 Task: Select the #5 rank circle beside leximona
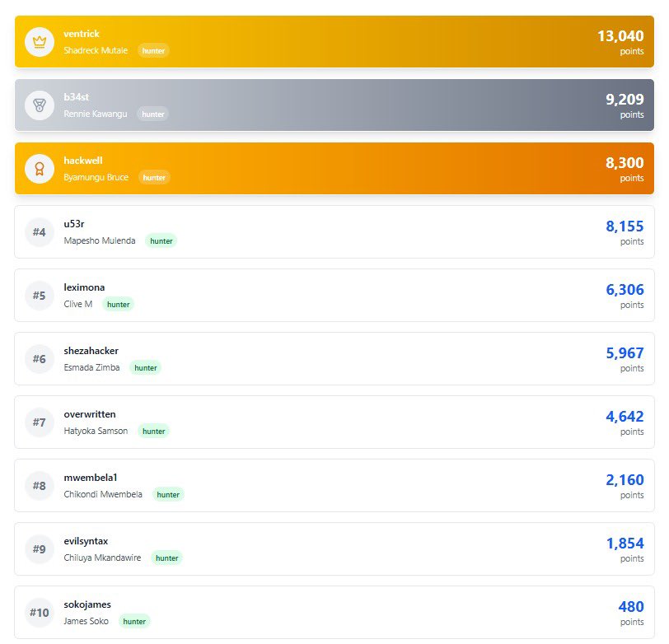[39, 295]
